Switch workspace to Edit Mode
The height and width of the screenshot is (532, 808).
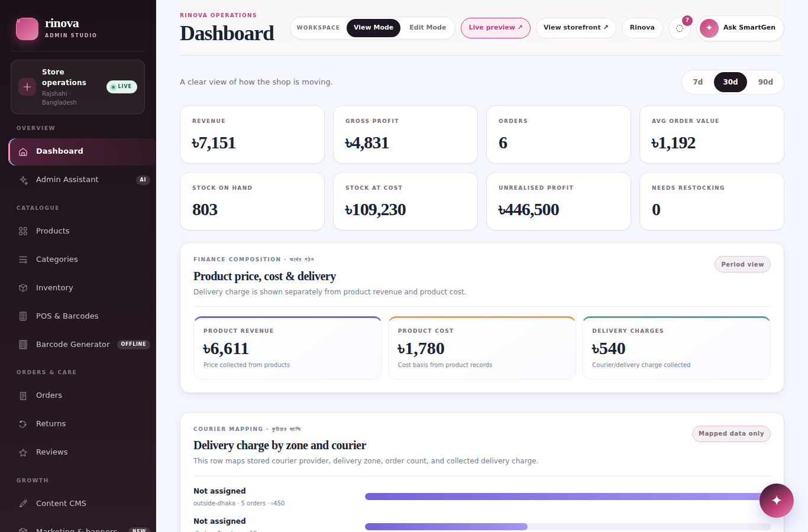(428, 28)
